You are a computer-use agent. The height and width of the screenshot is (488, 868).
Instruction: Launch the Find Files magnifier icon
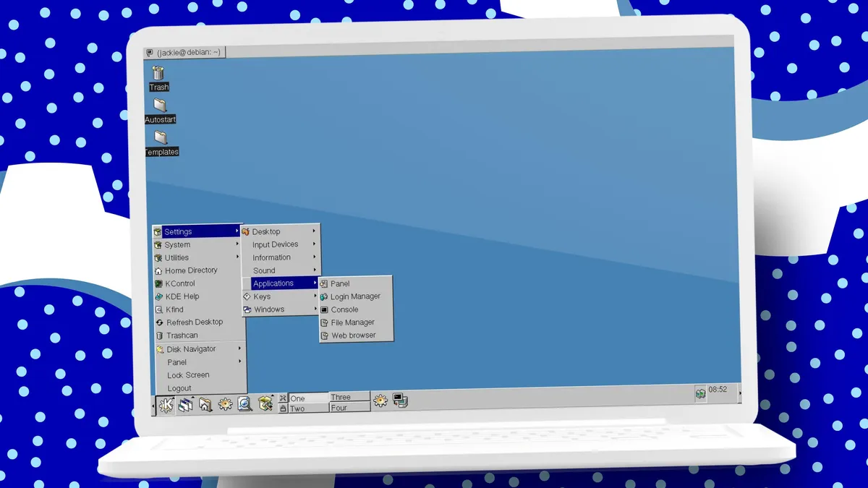click(245, 404)
